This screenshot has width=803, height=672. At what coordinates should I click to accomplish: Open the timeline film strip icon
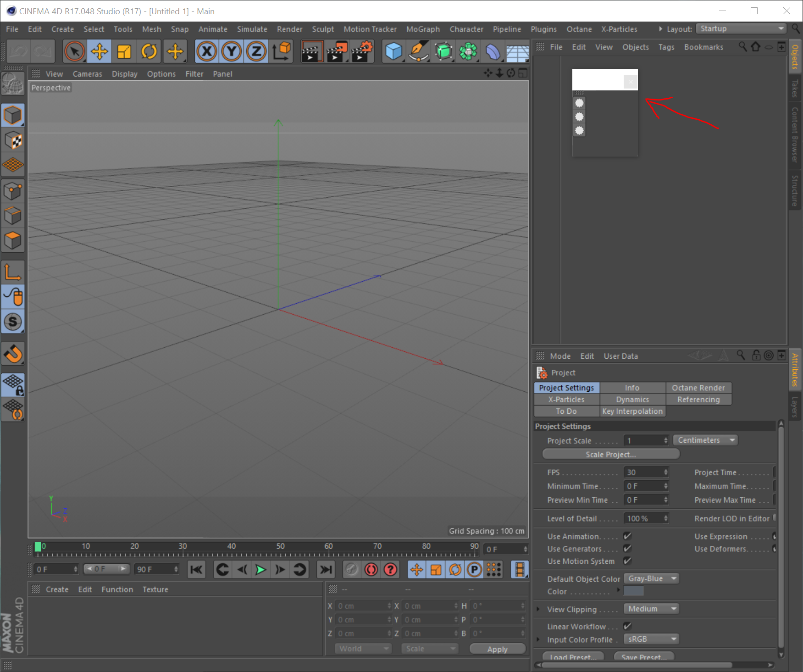click(519, 569)
